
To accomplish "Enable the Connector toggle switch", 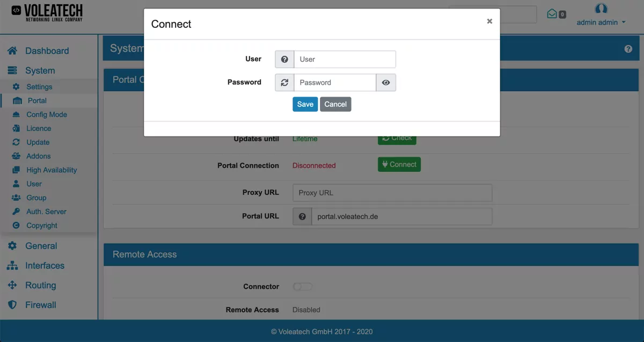I will (x=302, y=286).
